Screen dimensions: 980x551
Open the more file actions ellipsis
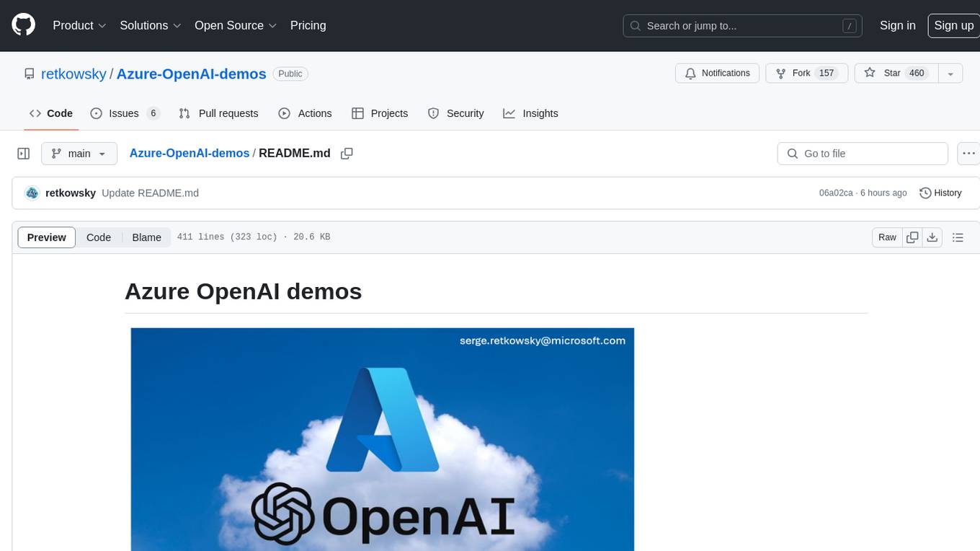coord(968,154)
